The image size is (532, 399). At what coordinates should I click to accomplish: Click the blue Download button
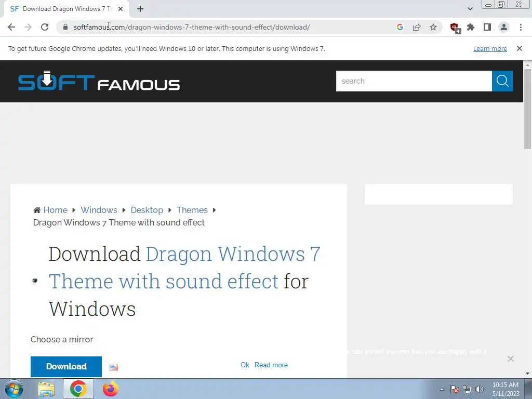pyautogui.click(x=66, y=366)
